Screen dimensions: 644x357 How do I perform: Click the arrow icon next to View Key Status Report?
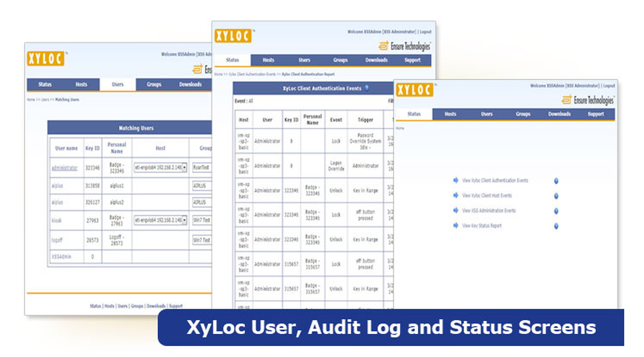(455, 225)
